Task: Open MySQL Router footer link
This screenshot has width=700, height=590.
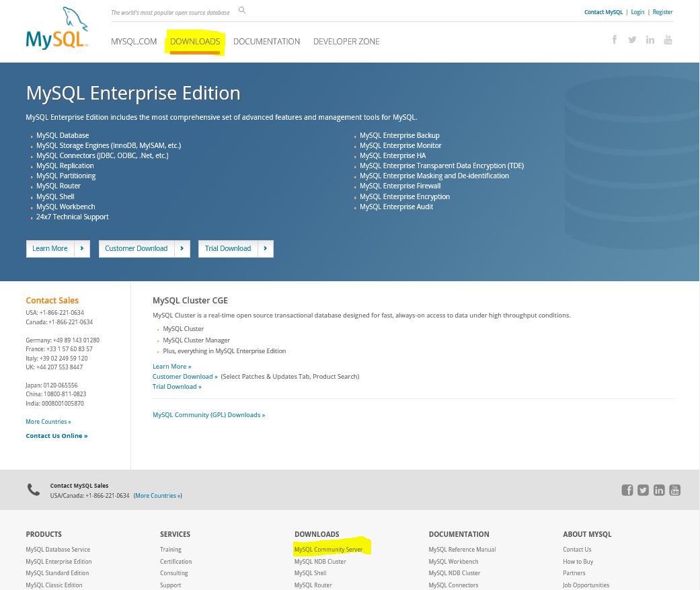Action: click(313, 585)
